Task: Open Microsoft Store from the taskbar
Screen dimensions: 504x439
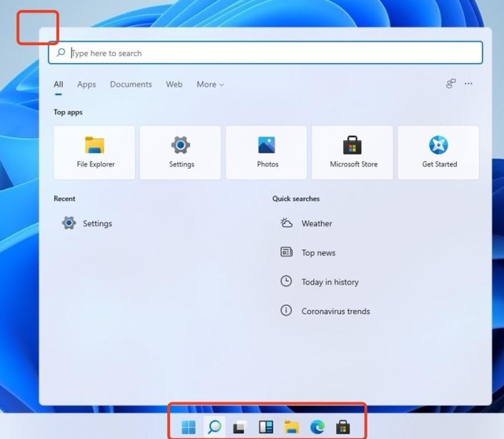Action: pyautogui.click(x=342, y=427)
